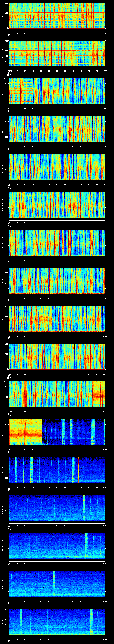Click the "18:00" end-of-axis time label
114x644 pixels.
coord(105,639)
